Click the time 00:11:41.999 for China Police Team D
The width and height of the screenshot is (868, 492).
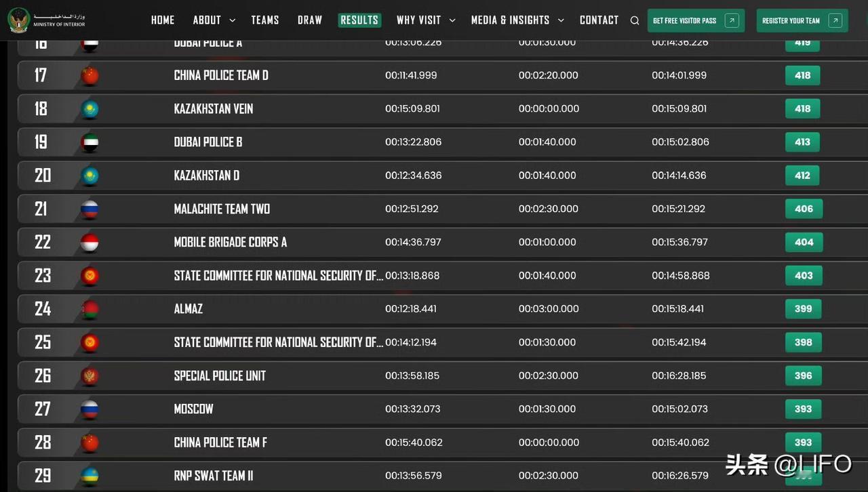pyautogui.click(x=411, y=75)
